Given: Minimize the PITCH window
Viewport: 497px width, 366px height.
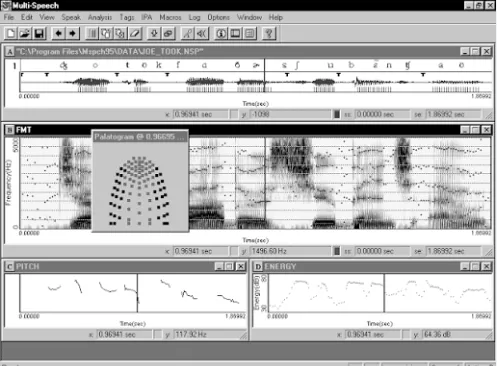Looking at the screenshot, I should [x=219, y=266].
